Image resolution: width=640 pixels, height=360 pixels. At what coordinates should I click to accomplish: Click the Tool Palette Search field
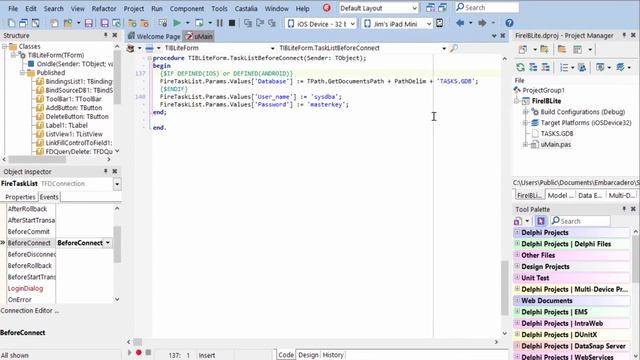tap(580, 221)
